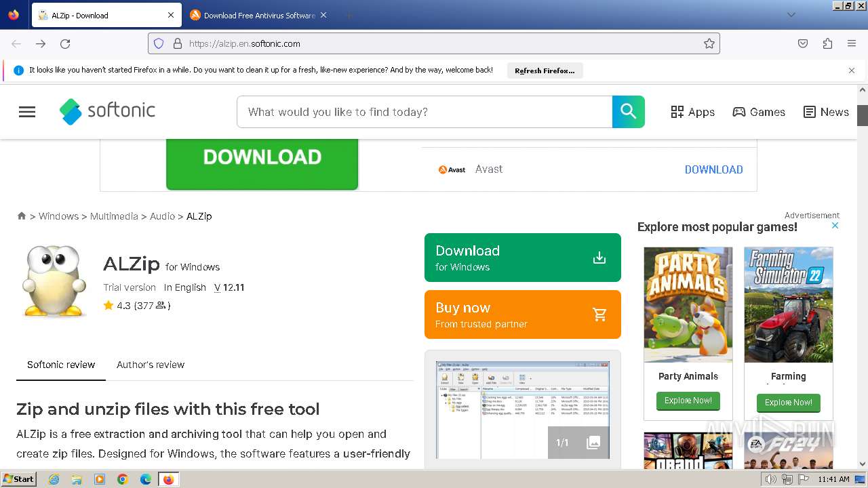
Task: Click Buy now button
Action: coord(523,314)
